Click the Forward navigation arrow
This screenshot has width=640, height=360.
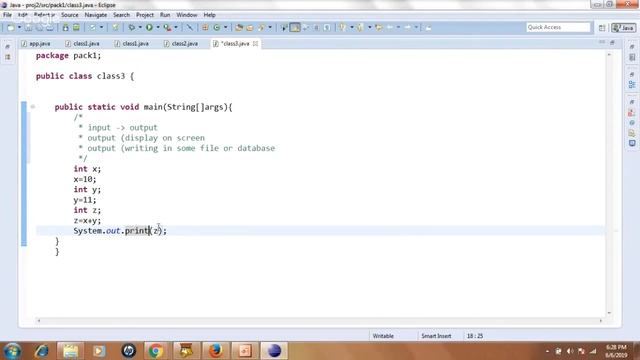(408, 27)
